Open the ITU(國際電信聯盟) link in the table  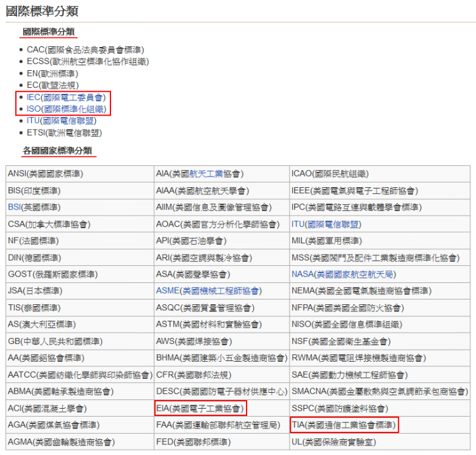327,224
